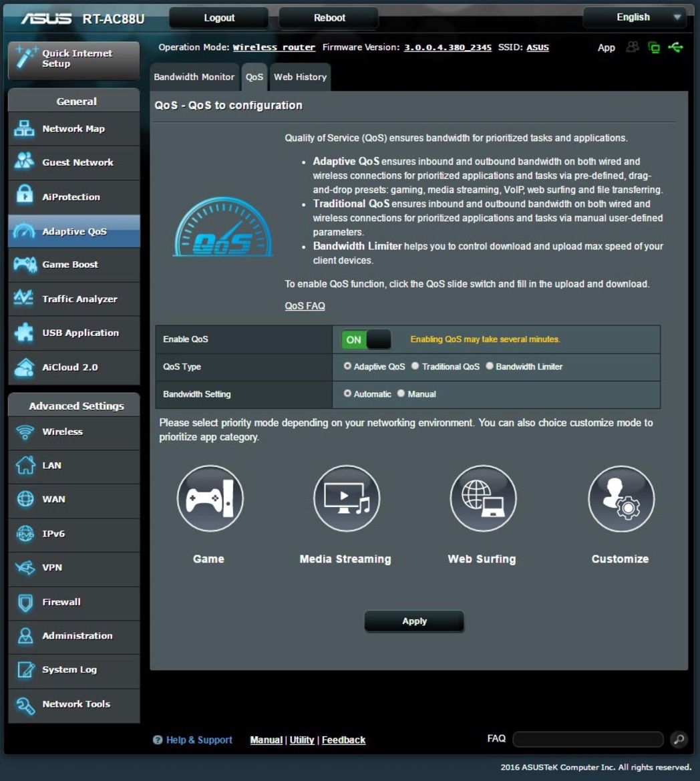Click the VPN icon in sidebar
This screenshot has width=700, height=781.
[x=25, y=567]
